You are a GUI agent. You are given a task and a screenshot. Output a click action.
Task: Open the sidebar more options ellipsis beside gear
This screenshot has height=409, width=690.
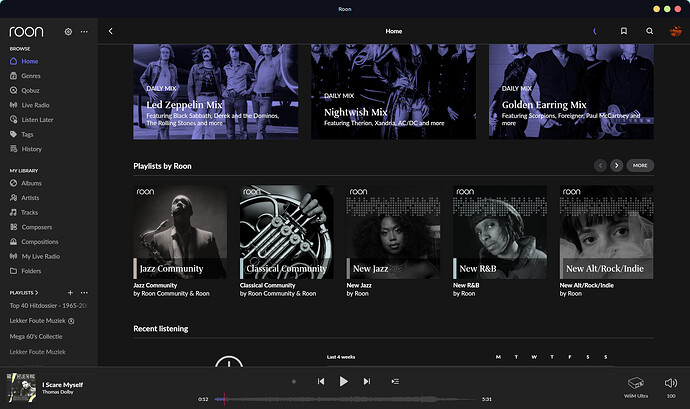pyautogui.click(x=84, y=32)
